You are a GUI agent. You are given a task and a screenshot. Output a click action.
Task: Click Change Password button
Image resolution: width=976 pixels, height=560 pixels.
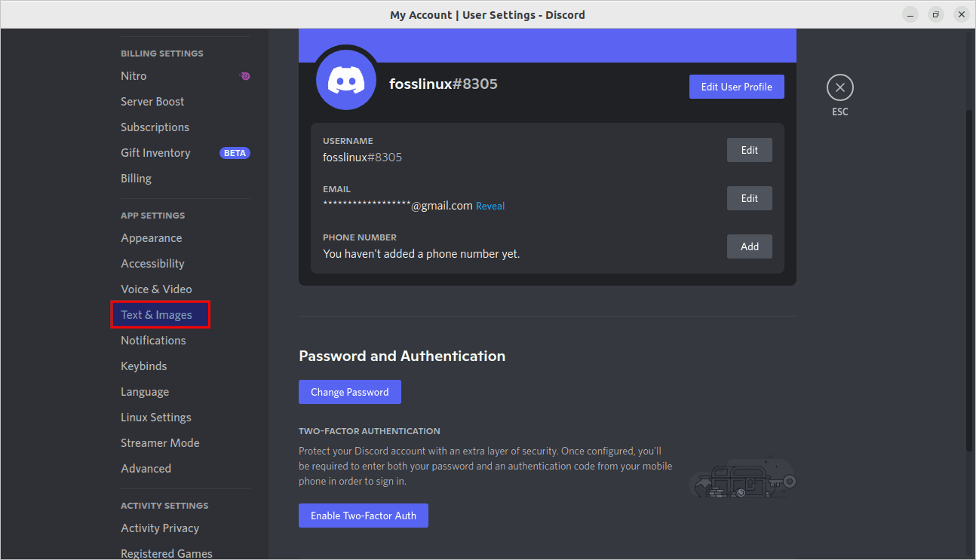(350, 392)
